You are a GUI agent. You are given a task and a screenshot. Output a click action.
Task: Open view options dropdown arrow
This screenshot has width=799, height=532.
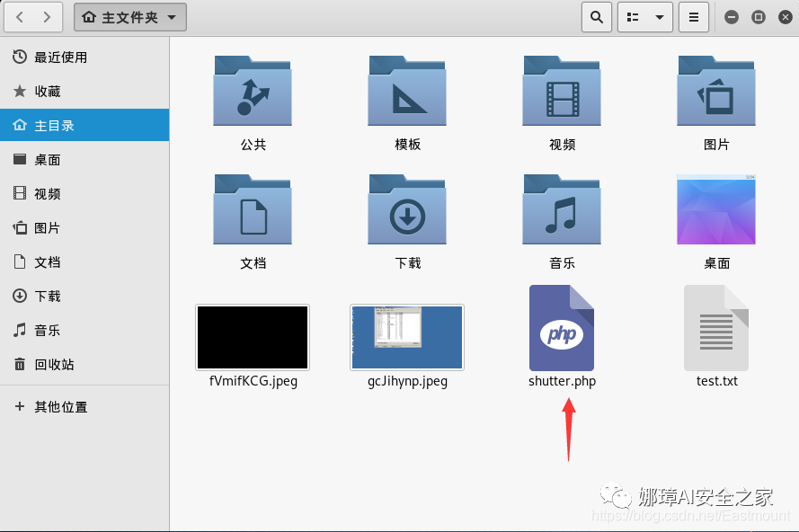click(x=660, y=17)
